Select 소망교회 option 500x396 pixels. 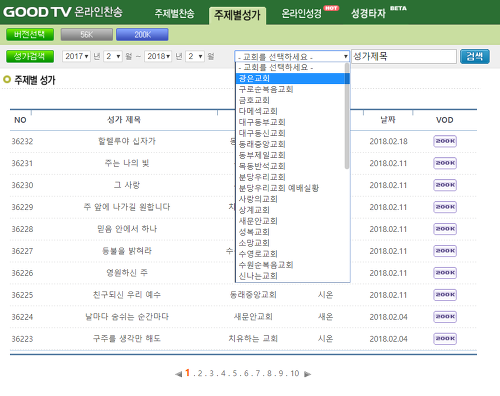[x=290, y=243]
